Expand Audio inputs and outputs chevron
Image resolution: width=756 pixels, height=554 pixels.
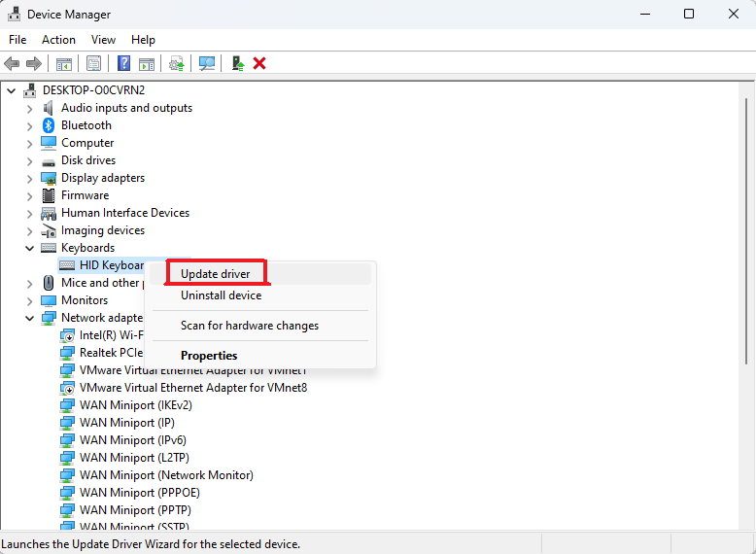point(30,109)
